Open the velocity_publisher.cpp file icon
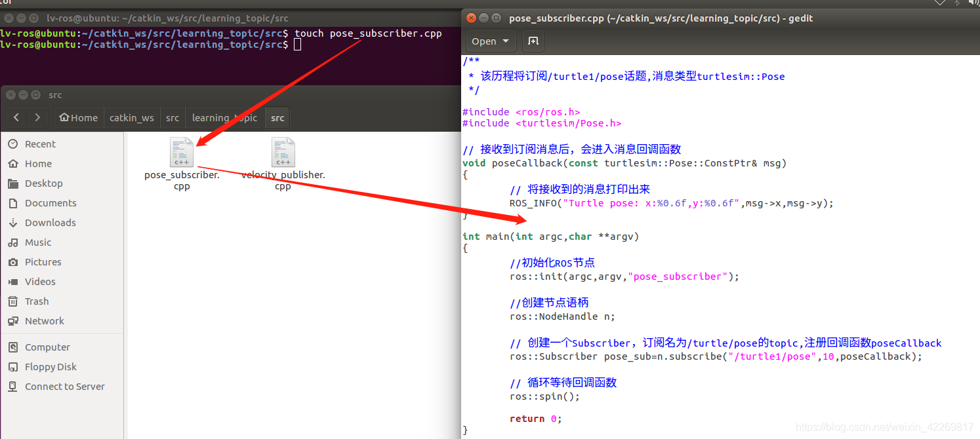This screenshot has width=980, height=439. point(283,152)
